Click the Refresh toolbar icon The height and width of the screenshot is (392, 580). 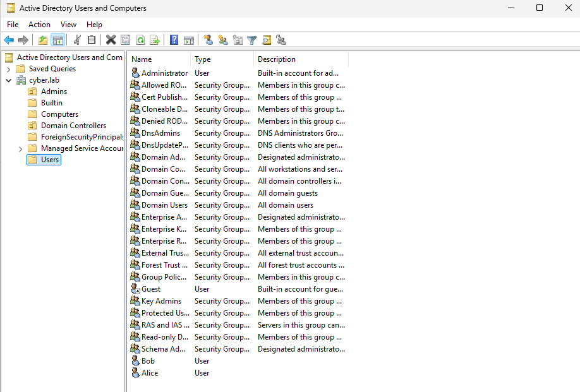tap(140, 40)
